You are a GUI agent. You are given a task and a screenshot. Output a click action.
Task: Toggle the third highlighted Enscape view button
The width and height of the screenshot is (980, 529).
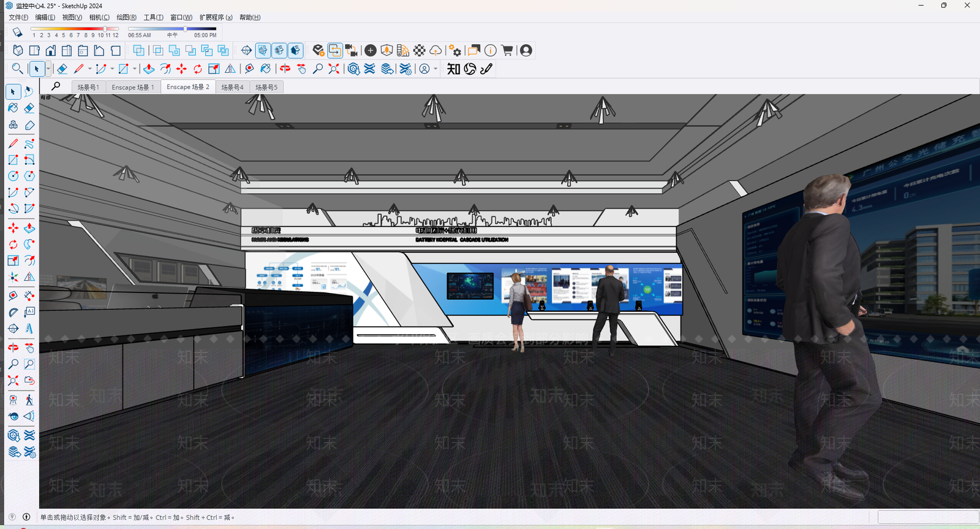[x=295, y=50]
